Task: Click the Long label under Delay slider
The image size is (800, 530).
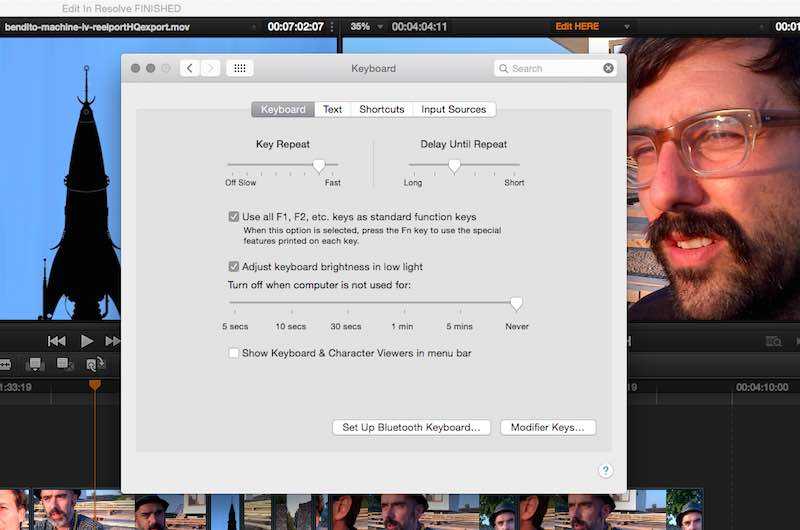Action: pos(413,183)
